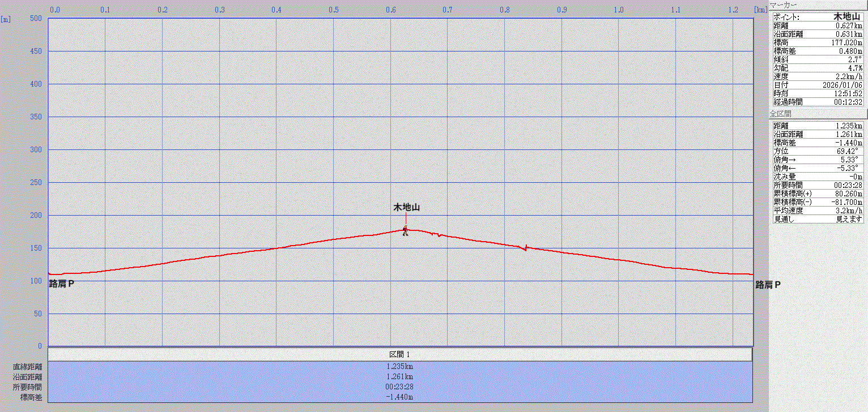Select the 見通し row showing 見えます
Image resolution: width=868 pixels, height=412 pixels.
pyautogui.click(x=818, y=219)
